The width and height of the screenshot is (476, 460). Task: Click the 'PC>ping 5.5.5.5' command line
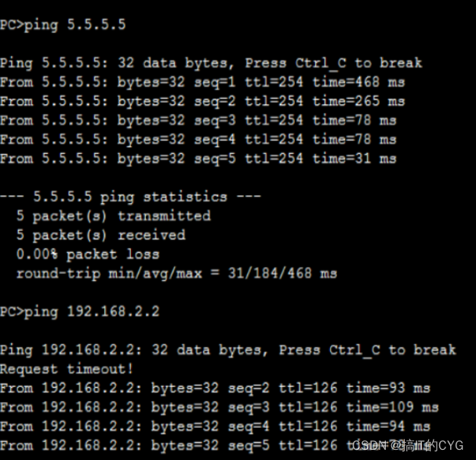pyautogui.click(x=63, y=24)
